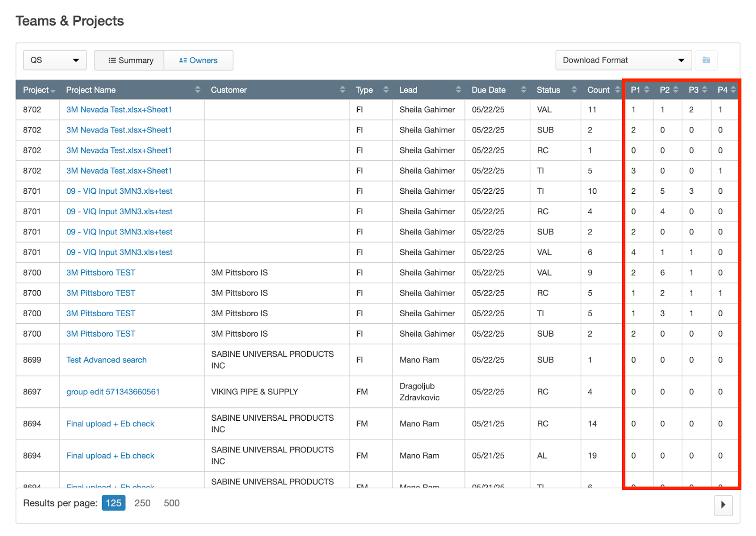Switch to the Summary tab

pos(129,60)
